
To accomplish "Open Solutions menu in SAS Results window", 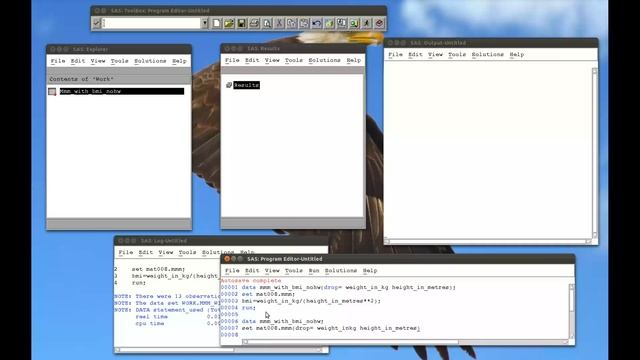I will (x=324, y=60).
